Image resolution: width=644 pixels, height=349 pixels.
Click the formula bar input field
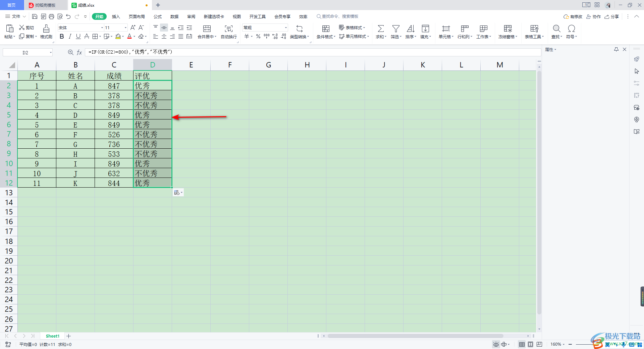click(313, 52)
